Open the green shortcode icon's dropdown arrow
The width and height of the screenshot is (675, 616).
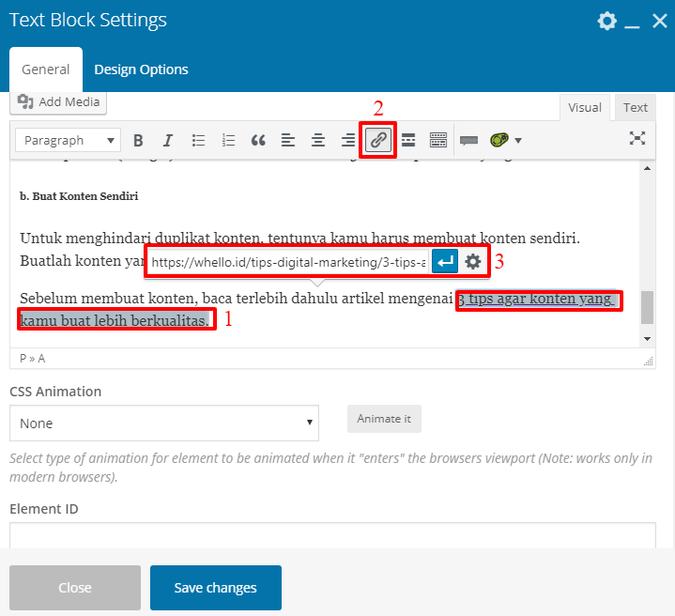(x=517, y=141)
